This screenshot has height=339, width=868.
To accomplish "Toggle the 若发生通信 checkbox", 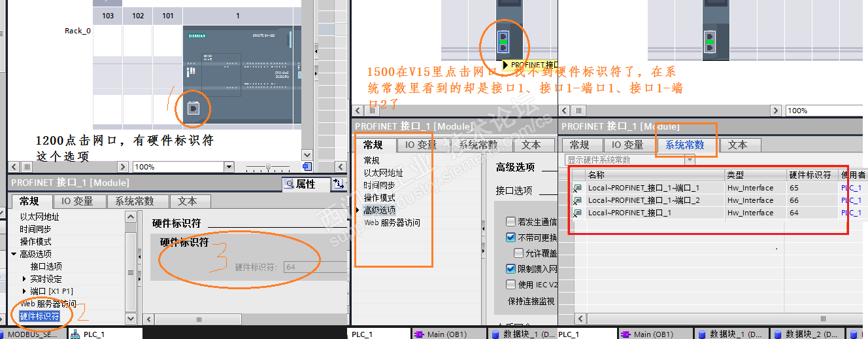I will coord(510,222).
